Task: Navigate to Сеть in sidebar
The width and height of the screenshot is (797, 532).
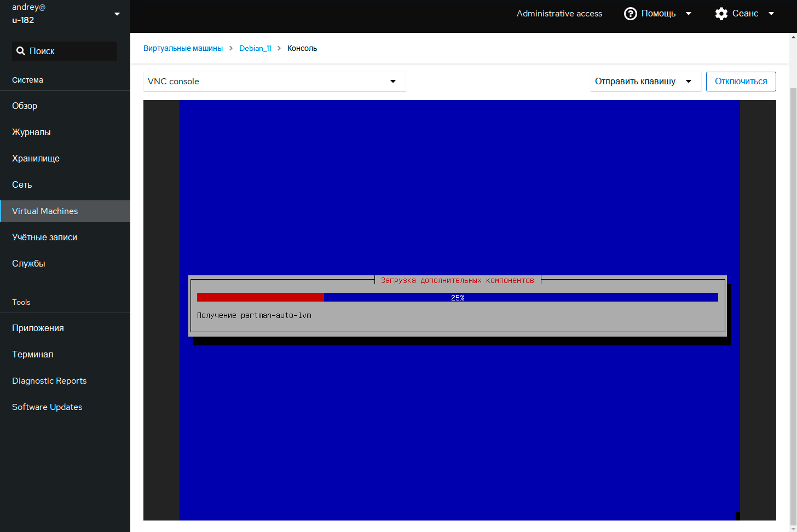Action: (x=22, y=184)
